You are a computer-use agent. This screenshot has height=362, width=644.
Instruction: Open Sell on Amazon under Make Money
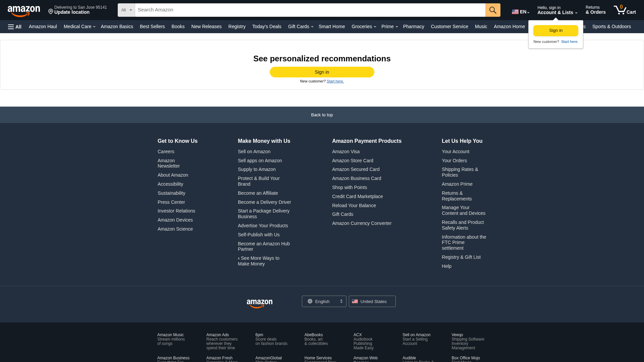[x=254, y=152]
